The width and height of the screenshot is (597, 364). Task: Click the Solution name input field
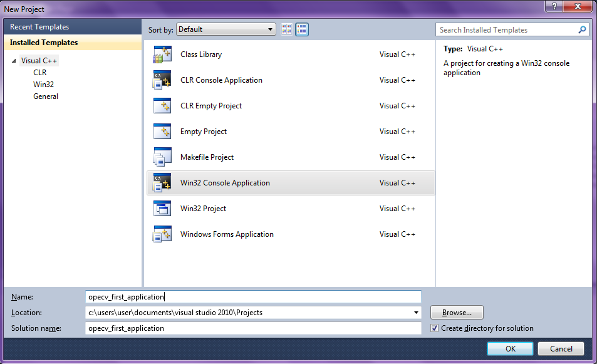tap(253, 328)
